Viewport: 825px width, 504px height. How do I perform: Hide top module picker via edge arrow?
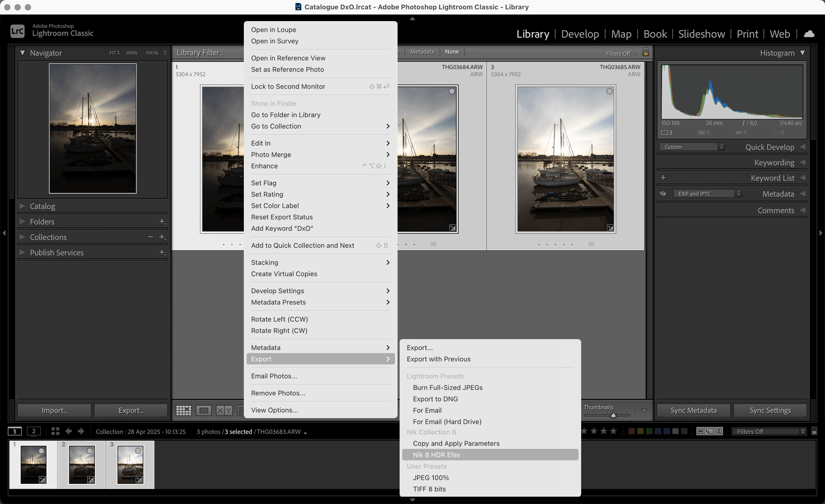412,19
